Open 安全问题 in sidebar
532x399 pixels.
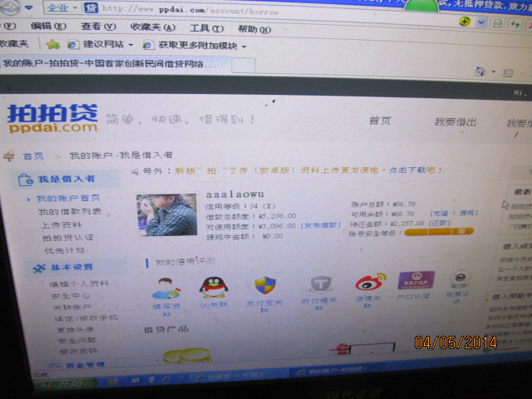pos(77,340)
